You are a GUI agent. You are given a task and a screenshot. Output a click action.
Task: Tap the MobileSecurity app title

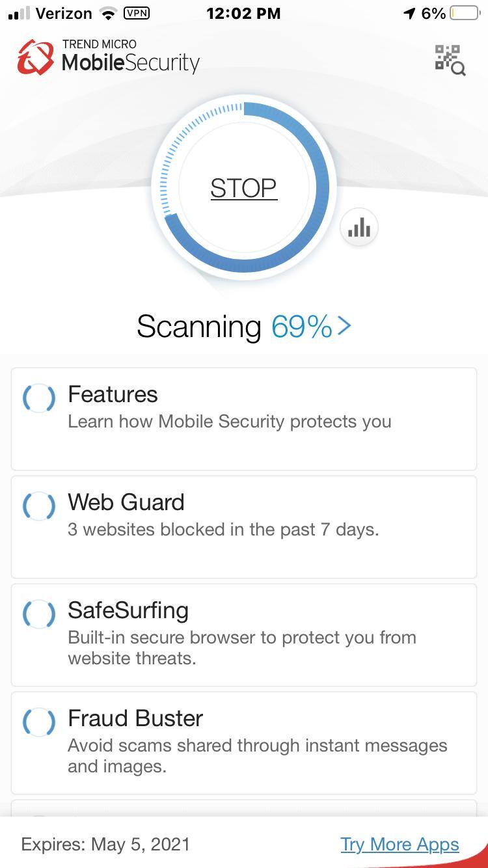pyautogui.click(x=130, y=62)
